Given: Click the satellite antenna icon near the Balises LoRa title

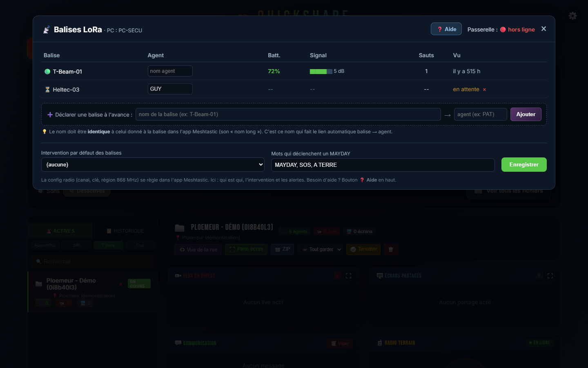Looking at the screenshot, I should tap(47, 29).
